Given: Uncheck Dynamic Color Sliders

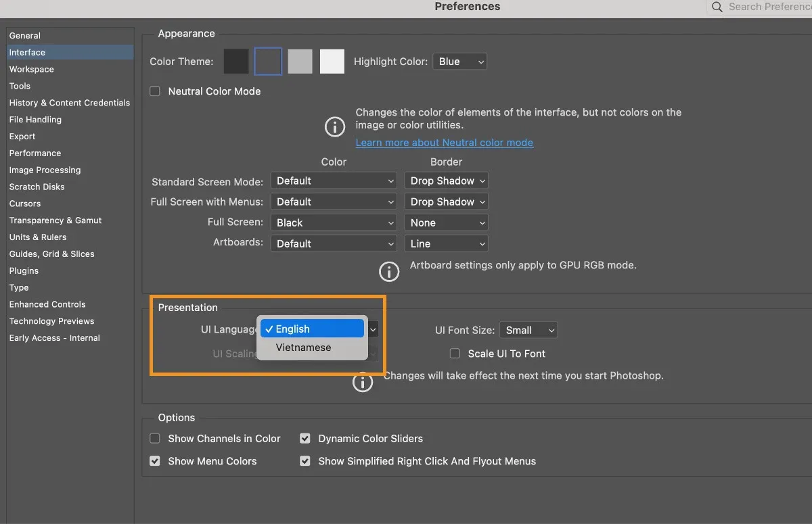Looking at the screenshot, I should [x=304, y=438].
